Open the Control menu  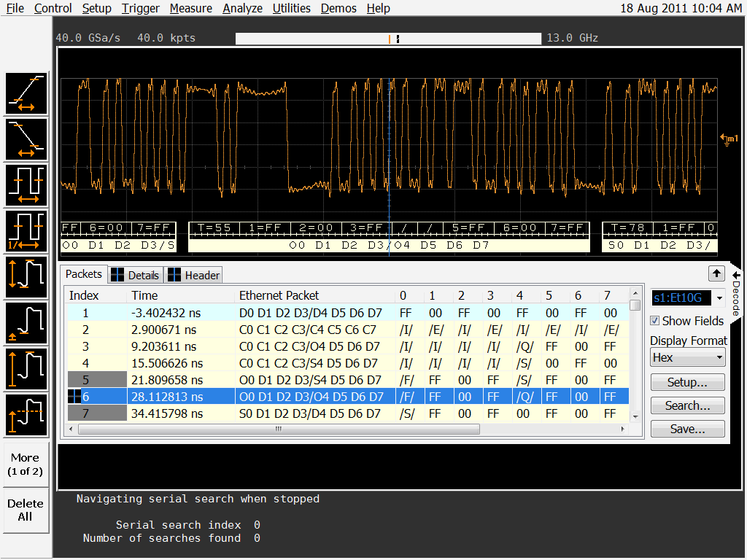[x=53, y=8]
